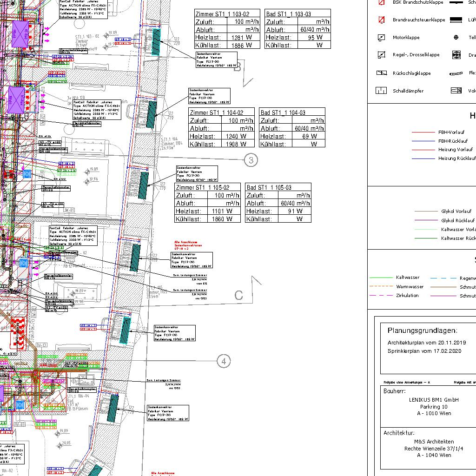Click red 'Alle Anschlüsse Bodenkonvektoren' note
Viewport: 476px width, 476px height.
pos(188,244)
